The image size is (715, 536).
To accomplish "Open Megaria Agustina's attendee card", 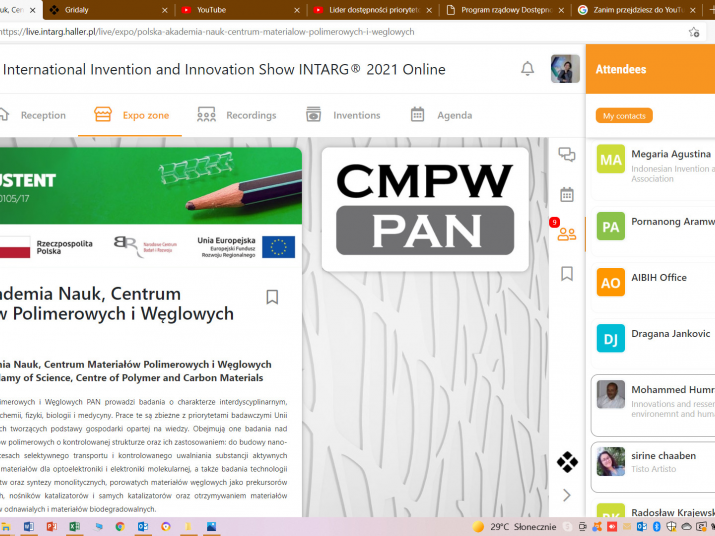I will [x=654, y=160].
